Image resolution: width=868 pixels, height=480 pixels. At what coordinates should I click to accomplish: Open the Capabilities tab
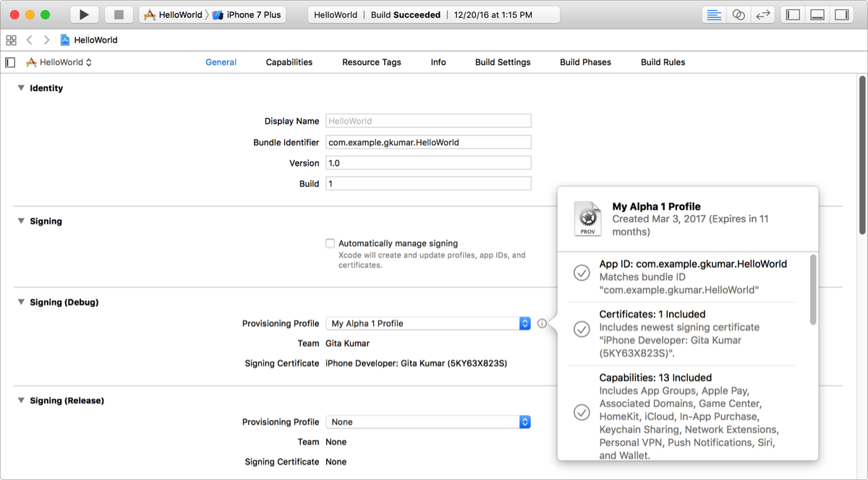(x=289, y=62)
